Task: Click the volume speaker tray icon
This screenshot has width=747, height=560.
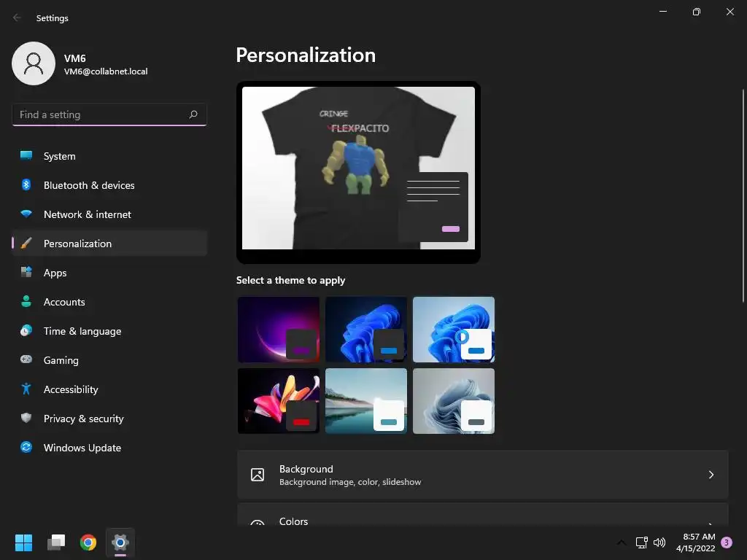Action: 659,542
